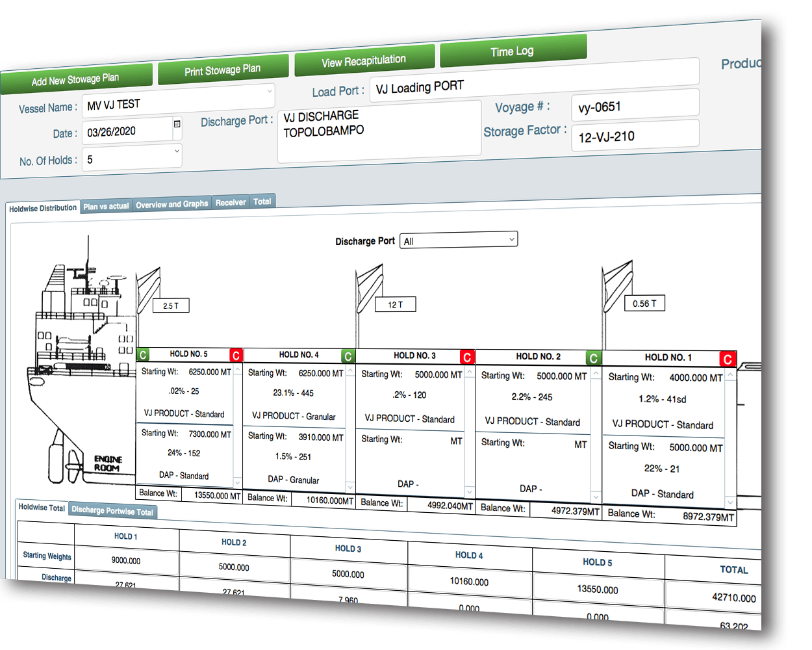Image resolution: width=812 pixels, height=650 pixels.
Task: Click the View Recapitulation button
Action: point(364,61)
